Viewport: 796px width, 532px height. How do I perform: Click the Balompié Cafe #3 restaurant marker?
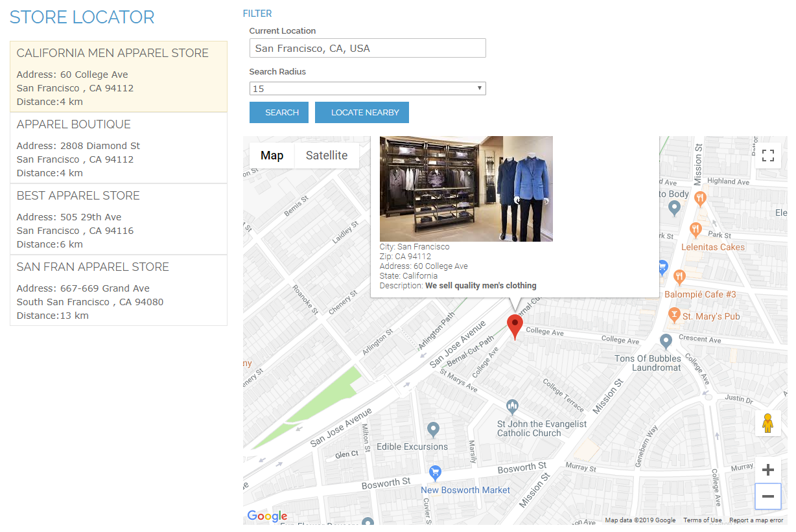pyautogui.click(x=679, y=277)
